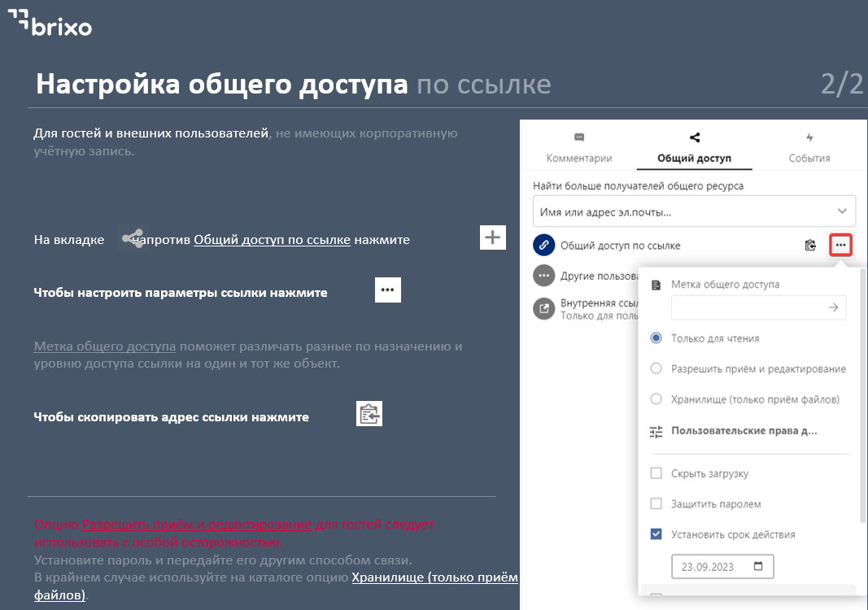Click the blue link icon for Общий доступ по ссылке
The height and width of the screenshot is (610, 868).
[x=543, y=245]
